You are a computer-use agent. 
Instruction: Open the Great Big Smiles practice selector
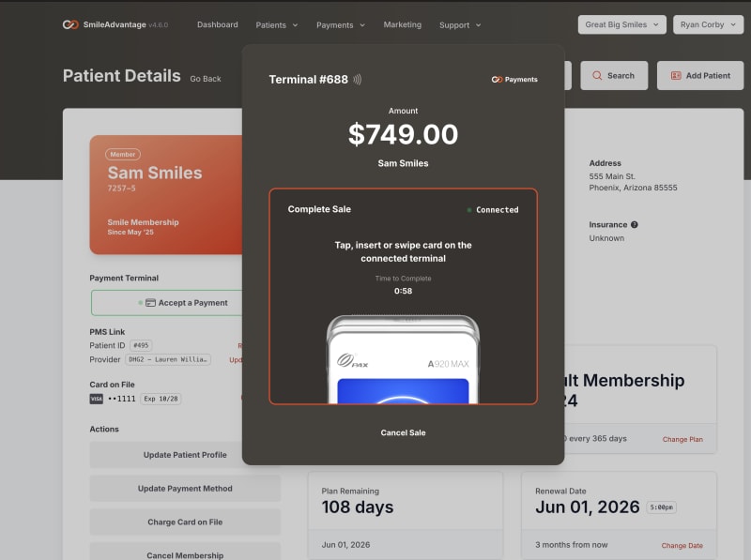tap(621, 24)
